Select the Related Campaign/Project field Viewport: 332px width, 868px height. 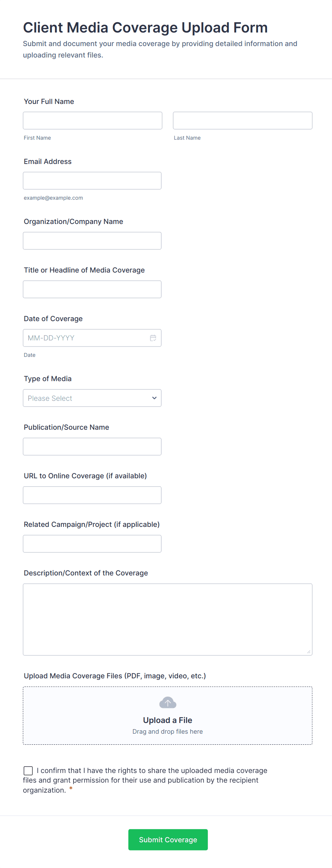click(92, 544)
